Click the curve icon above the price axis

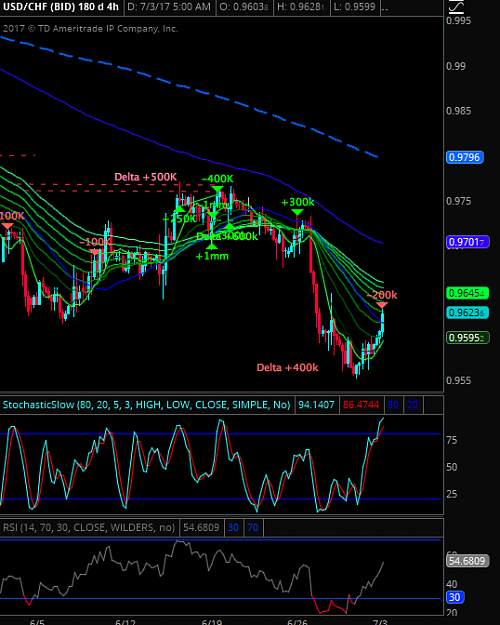tap(456, 7)
